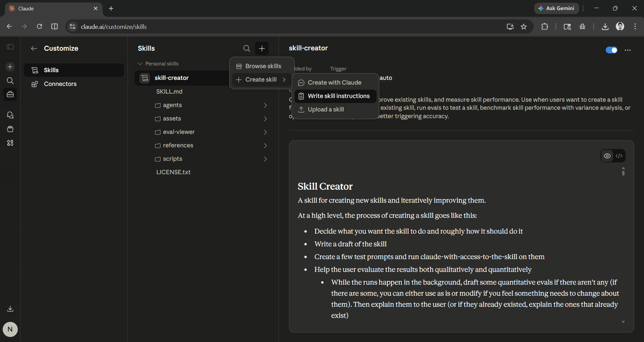Viewport: 644px width, 342px height.
Task: Open search from the left rail magnifier
Action: coord(10,81)
